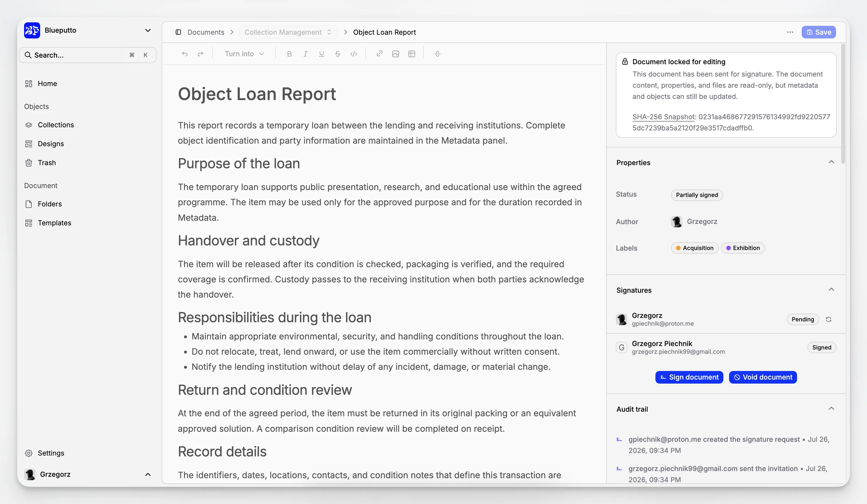The image size is (867, 504).
Task: Click the Return and condition review heading
Action: (265, 390)
